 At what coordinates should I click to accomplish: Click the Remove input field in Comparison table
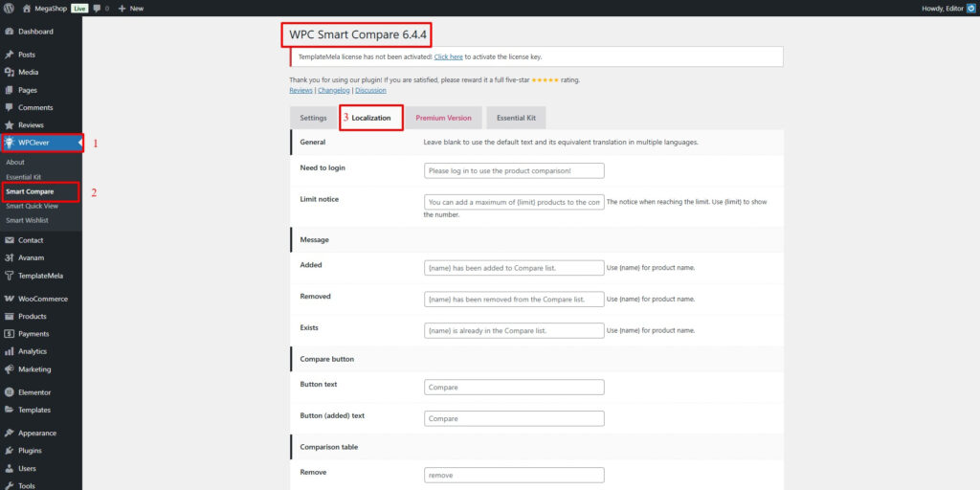point(514,475)
